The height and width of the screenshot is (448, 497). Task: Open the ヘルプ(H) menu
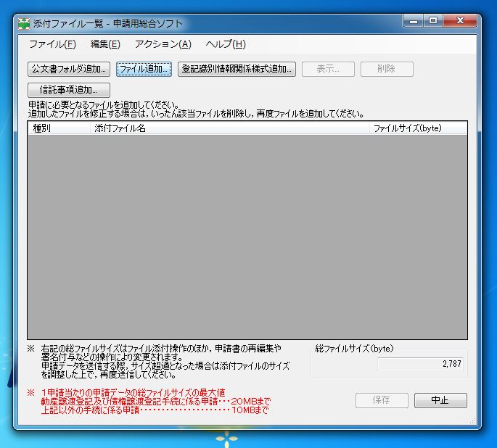[226, 44]
